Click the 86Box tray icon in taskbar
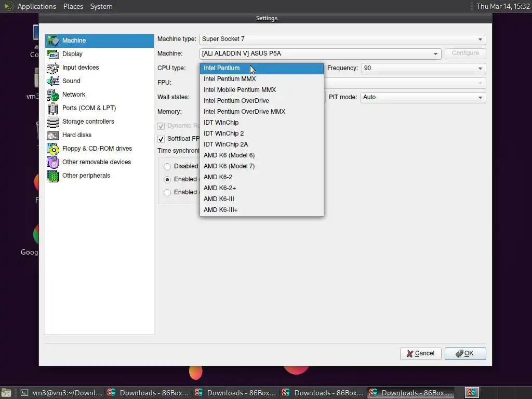The height and width of the screenshot is (399, 532). tap(472, 393)
